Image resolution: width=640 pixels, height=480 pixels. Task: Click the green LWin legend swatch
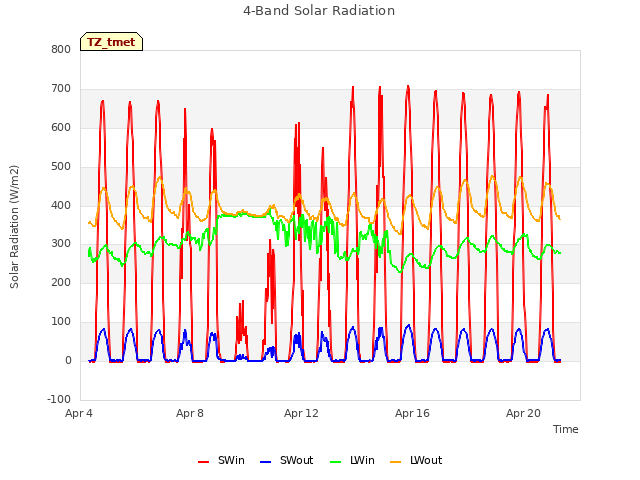[336, 462]
